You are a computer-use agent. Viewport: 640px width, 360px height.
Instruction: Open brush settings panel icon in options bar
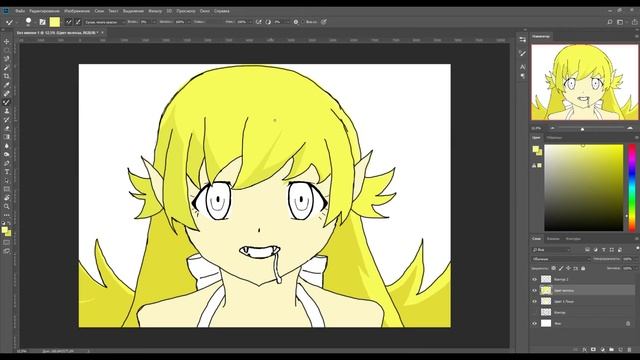pyautogui.click(x=42, y=22)
